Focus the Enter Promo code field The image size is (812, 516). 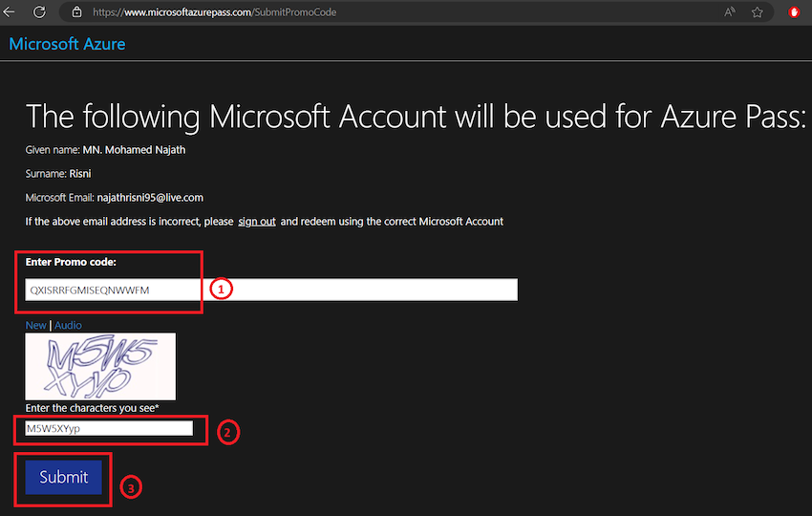pyautogui.click(x=271, y=290)
